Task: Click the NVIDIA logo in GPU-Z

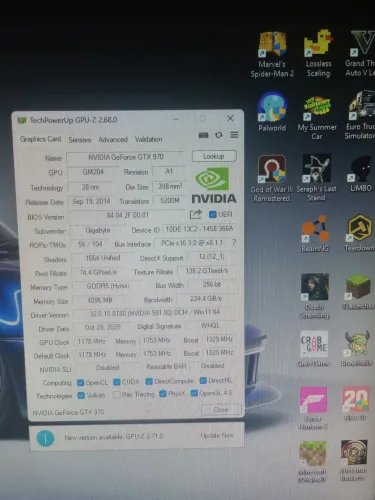Action: click(214, 185)
